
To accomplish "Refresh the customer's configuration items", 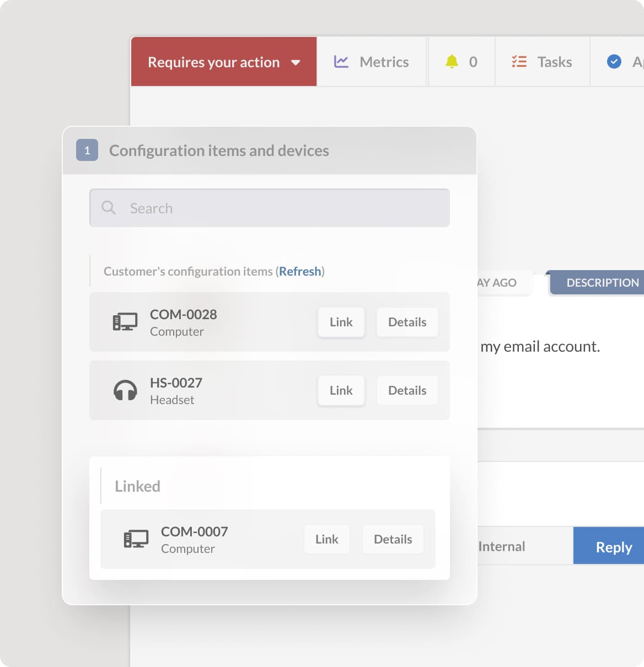I will click(x=300, y=271).
